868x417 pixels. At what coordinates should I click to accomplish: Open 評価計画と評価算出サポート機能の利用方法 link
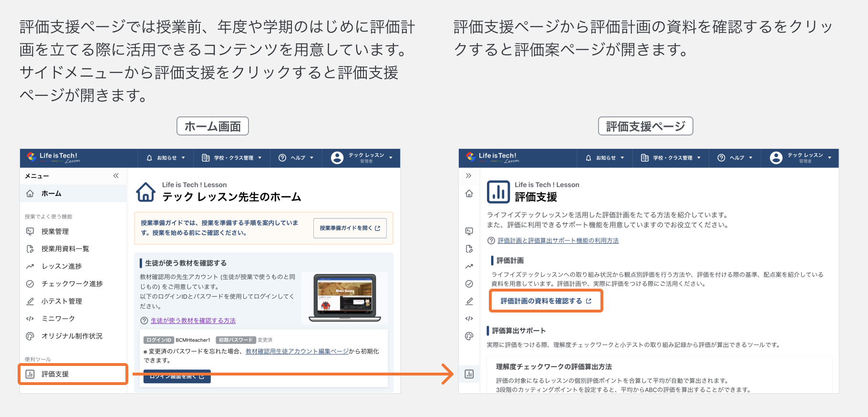click(x=558, y=240)
